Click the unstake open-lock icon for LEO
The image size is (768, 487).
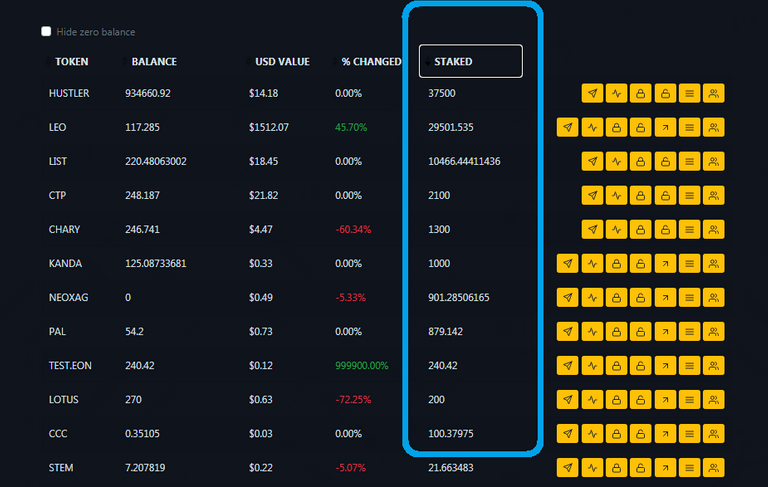click(641, 127)
